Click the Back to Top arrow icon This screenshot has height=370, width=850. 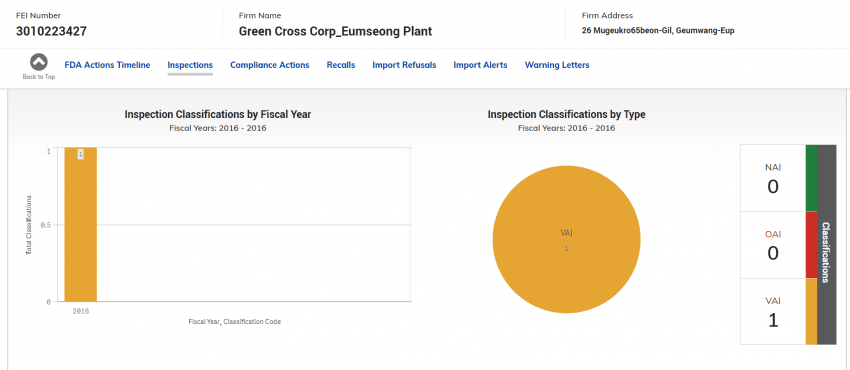(x=38, y=62)
